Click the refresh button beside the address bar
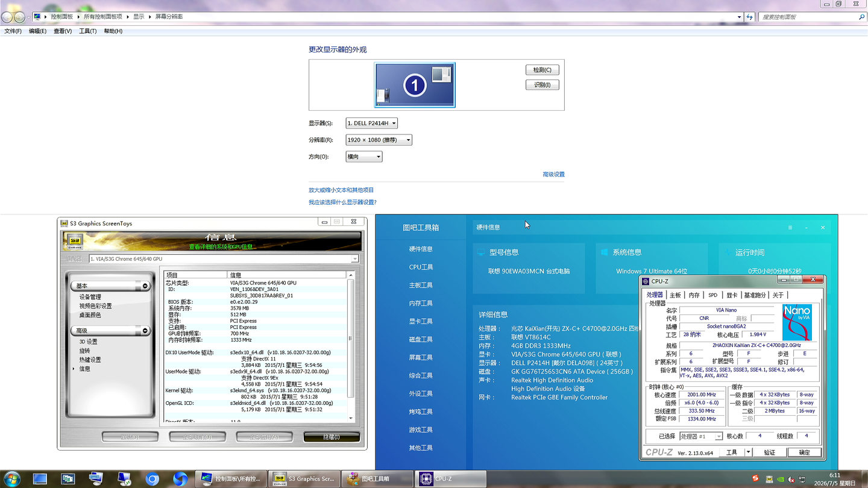The width and height of the screenshot is (868, 488). (x=750, y=17)
